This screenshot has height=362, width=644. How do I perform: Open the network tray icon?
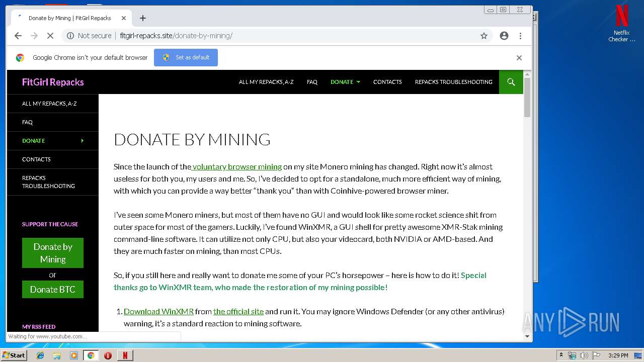572,355
